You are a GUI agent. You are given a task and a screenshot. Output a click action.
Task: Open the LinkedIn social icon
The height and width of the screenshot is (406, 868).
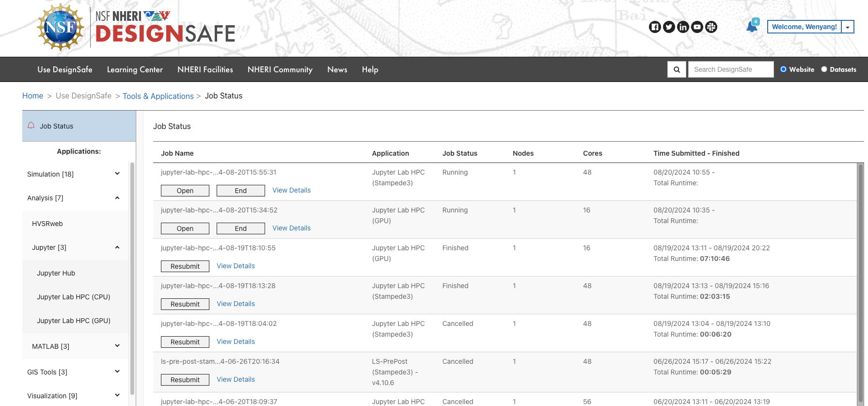click(683, 27)
